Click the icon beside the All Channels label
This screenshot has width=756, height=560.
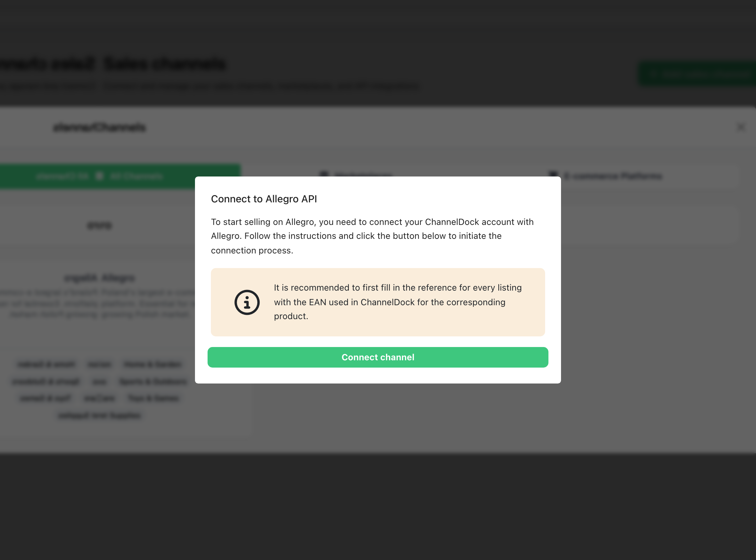pyautogui.click(x=99, y=176)
